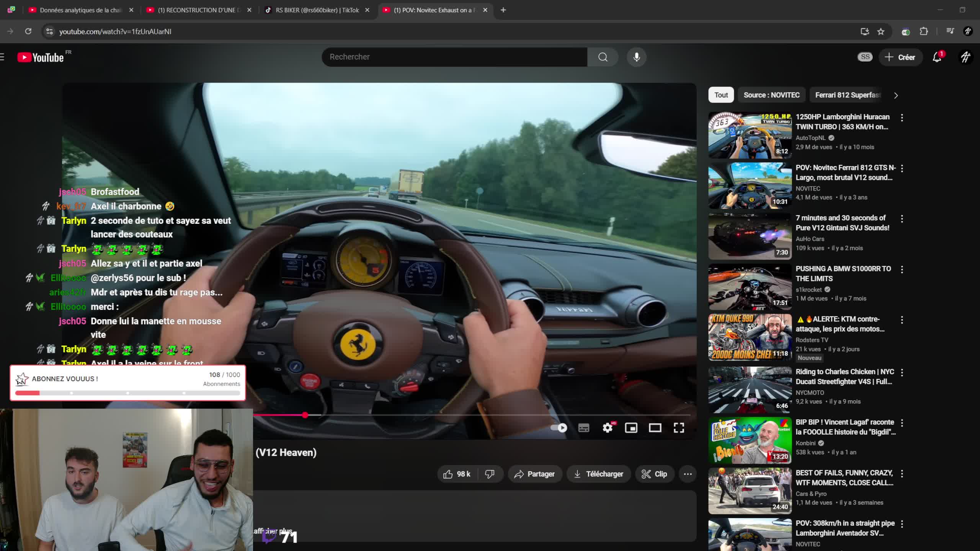Open menu for Riding to Charles Chicken video

pos(902,372)
